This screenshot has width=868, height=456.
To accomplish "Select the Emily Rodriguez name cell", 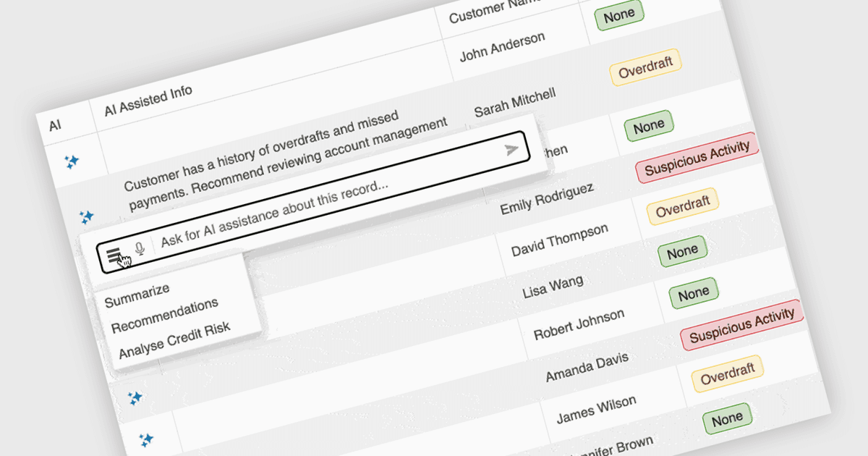I will point(547,199).
